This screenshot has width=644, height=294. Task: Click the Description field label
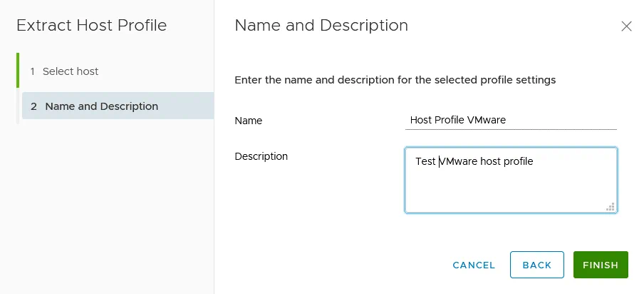(261, 156)
